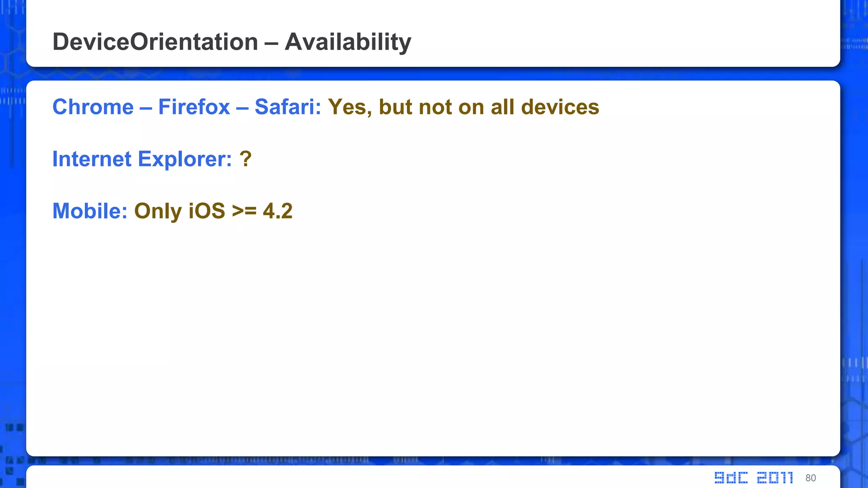Viewport: 868px width, 488px height.
Task: Click the '>=' symbol in the Mobile line
Action: (244, 211)
